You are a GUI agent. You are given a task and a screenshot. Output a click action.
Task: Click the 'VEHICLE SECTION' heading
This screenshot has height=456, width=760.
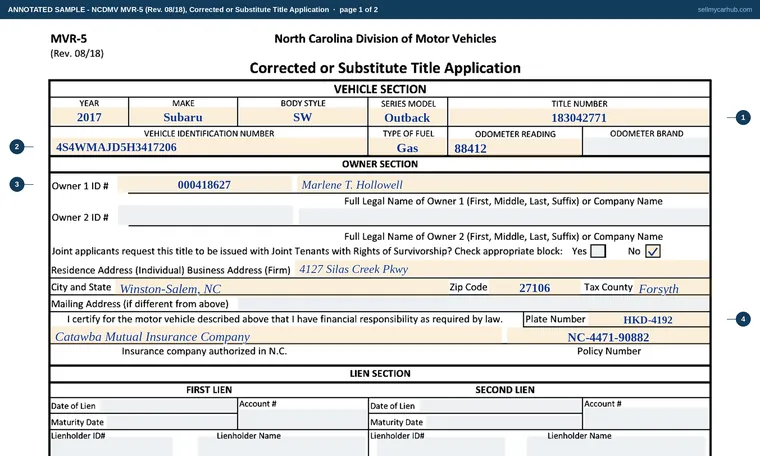(380, 89)
